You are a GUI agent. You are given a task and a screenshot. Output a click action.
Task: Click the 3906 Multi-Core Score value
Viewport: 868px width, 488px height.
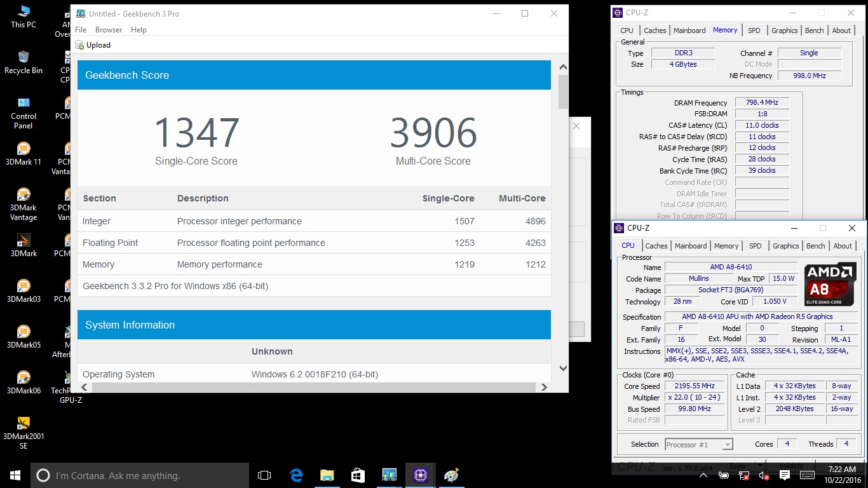click(433, 132)
